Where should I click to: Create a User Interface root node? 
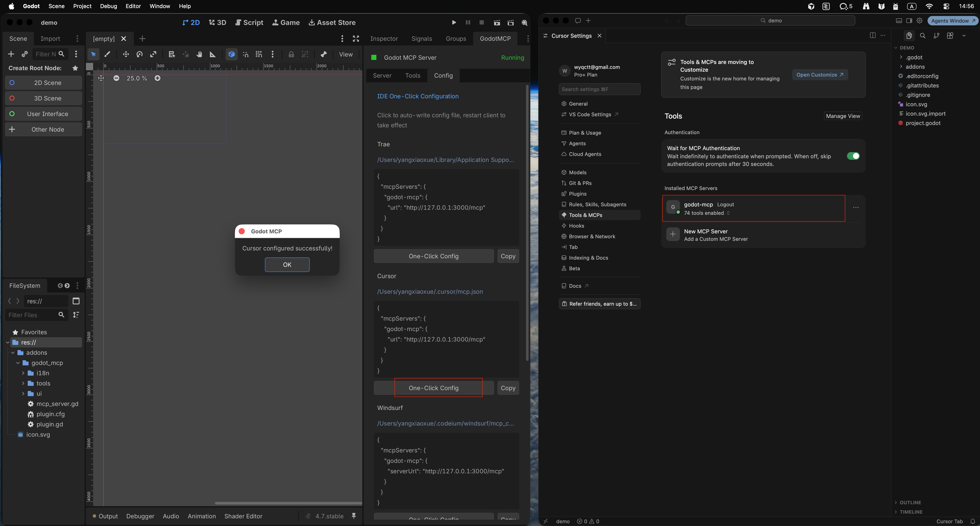tap(44, 114)
